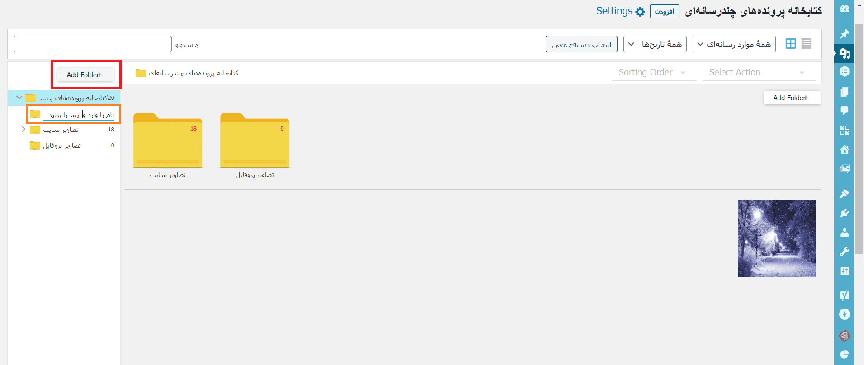Click the 'انتخاب دسته‌جمعی' bulk select button

tap(581, 44)
